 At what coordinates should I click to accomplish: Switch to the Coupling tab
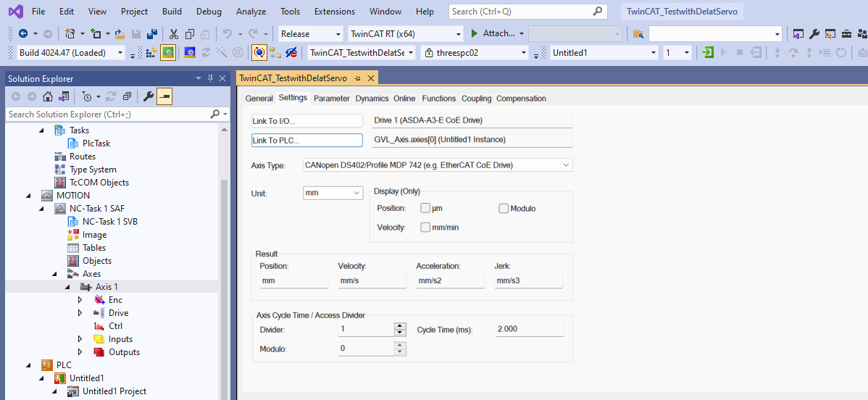477,99
